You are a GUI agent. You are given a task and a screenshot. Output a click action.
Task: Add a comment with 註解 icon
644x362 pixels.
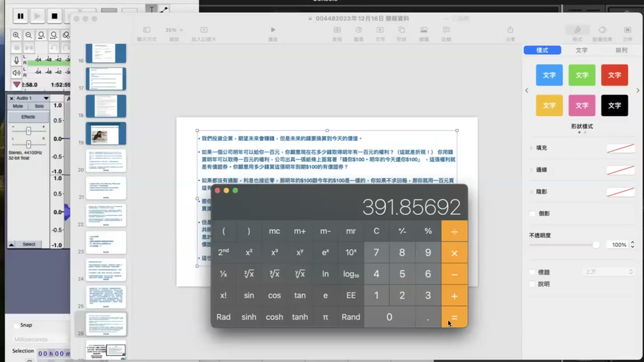(446, 30)
